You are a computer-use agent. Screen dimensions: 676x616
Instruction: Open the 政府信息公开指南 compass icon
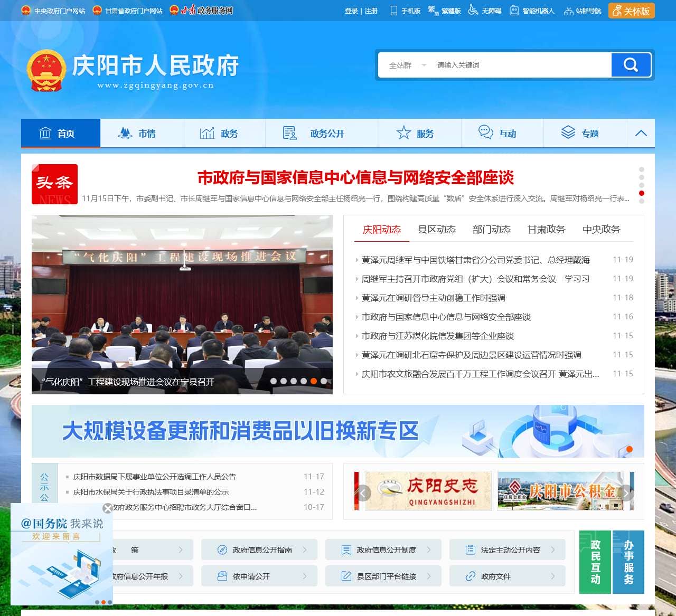221,549
